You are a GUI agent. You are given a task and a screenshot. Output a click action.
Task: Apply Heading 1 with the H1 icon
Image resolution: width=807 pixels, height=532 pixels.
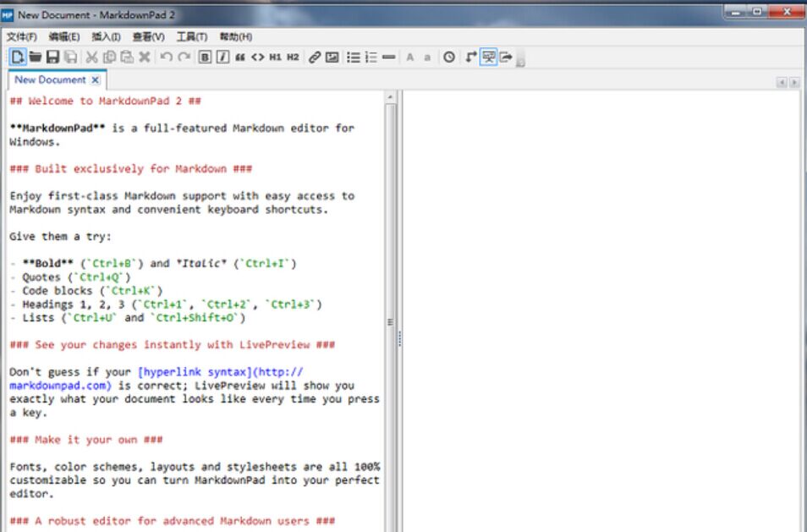click(x=275, y=58)
